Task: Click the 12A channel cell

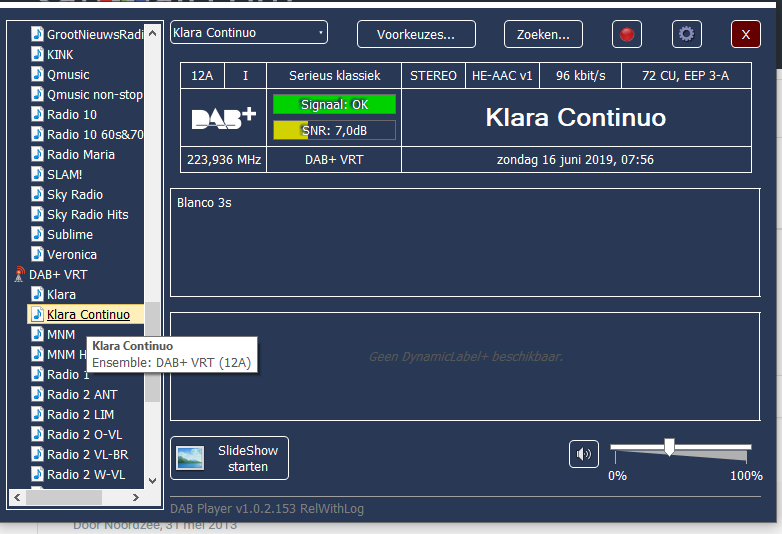Action: [202, 75]
